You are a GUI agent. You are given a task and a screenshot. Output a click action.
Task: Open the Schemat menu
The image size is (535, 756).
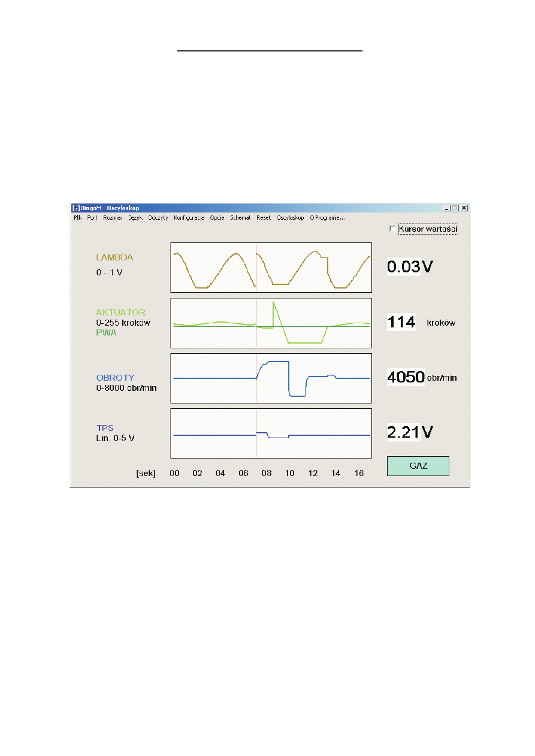(x=240, y=218)
